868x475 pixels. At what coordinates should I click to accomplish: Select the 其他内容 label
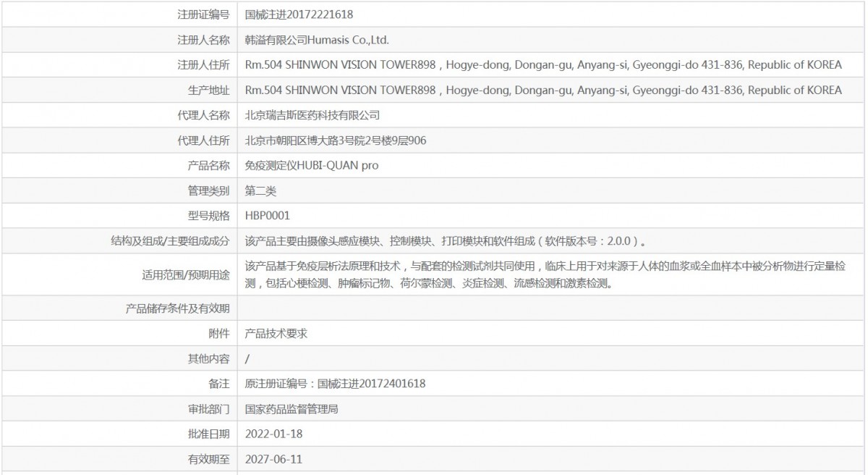click(209, 359)
